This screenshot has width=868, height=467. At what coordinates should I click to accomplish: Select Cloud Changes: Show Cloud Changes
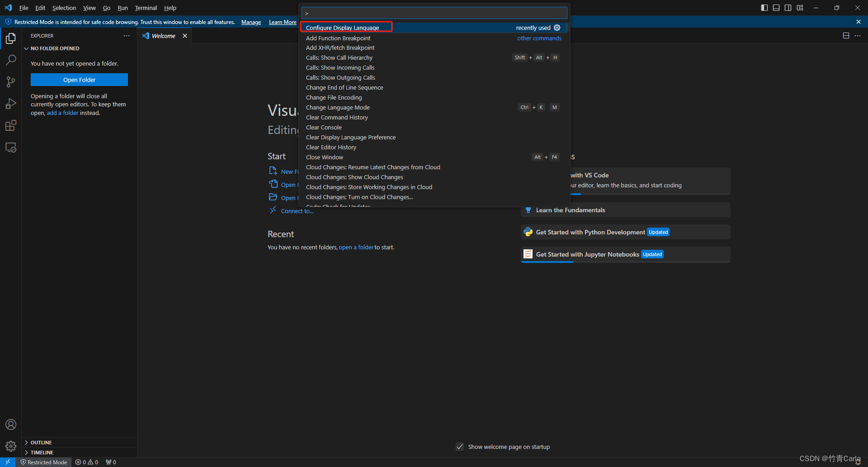tap(433, 177)
